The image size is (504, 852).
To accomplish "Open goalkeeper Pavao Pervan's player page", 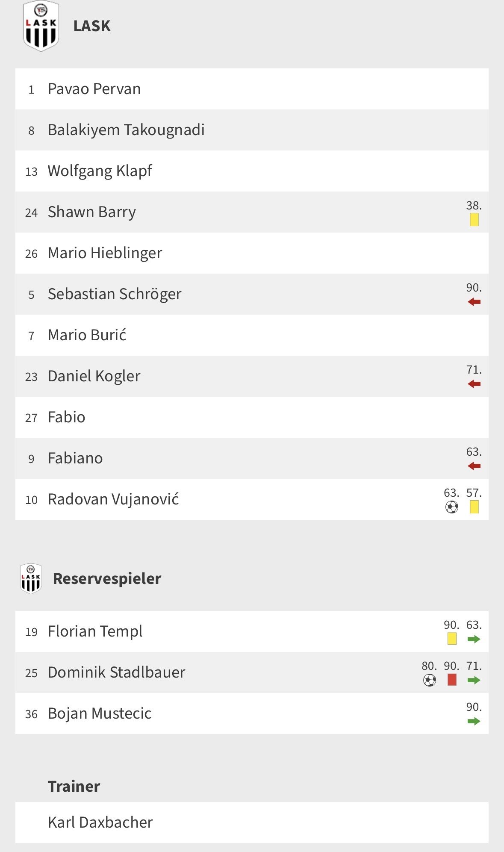I will 94,89.
